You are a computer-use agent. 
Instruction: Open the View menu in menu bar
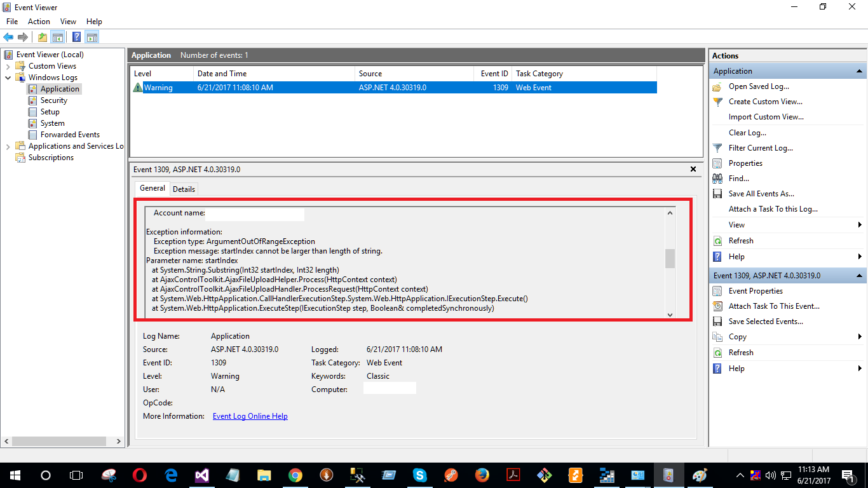click(x=68, y=22)
